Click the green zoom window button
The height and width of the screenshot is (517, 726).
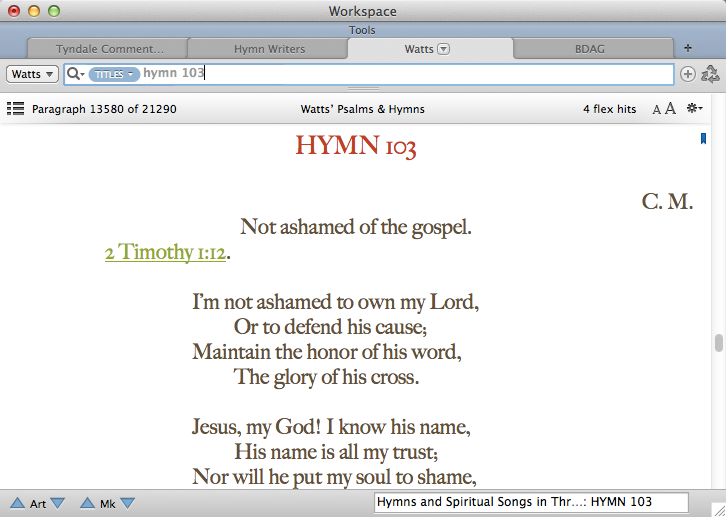(x=54, y=11)
